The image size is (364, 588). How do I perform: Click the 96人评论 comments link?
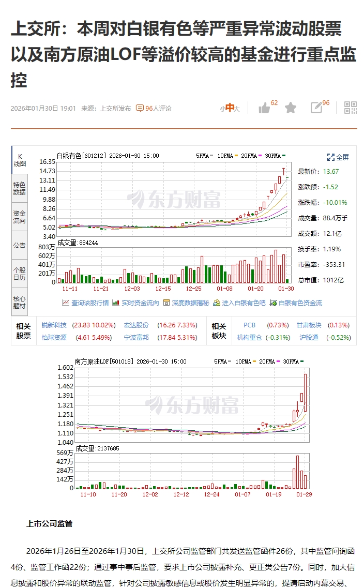158,109
